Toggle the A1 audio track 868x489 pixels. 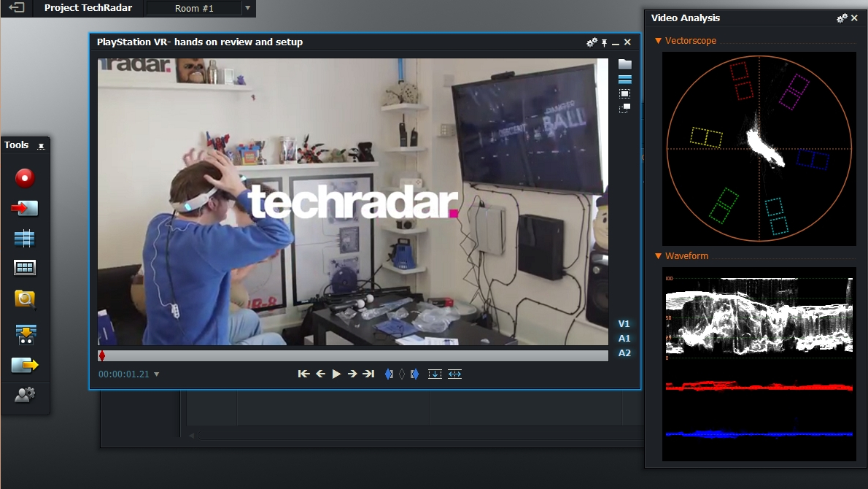[624, 338]
